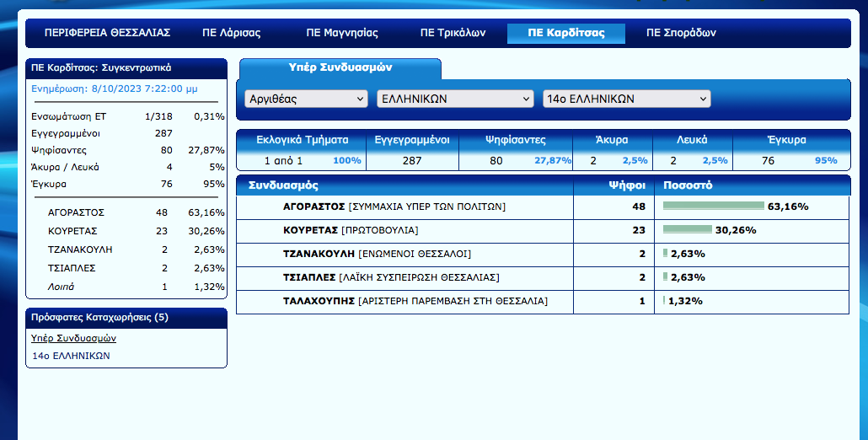Image resolution: width=868 pixels, height=440 pixels.
Task: Switch to the ΠΕ Λάρισας tab
Action: point(231,33)
